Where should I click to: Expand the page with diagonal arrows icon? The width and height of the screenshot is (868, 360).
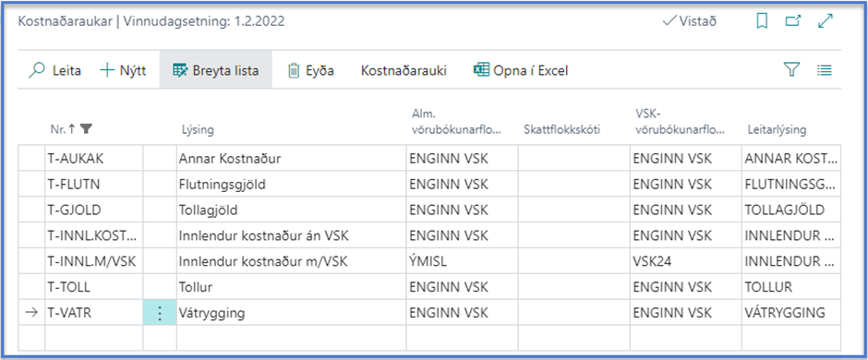pyautogui.click(x=826, y=21)
